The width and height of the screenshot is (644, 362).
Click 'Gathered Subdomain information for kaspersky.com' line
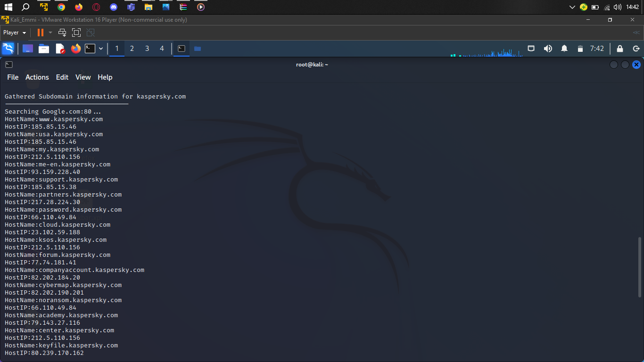(x=95, y=97)
